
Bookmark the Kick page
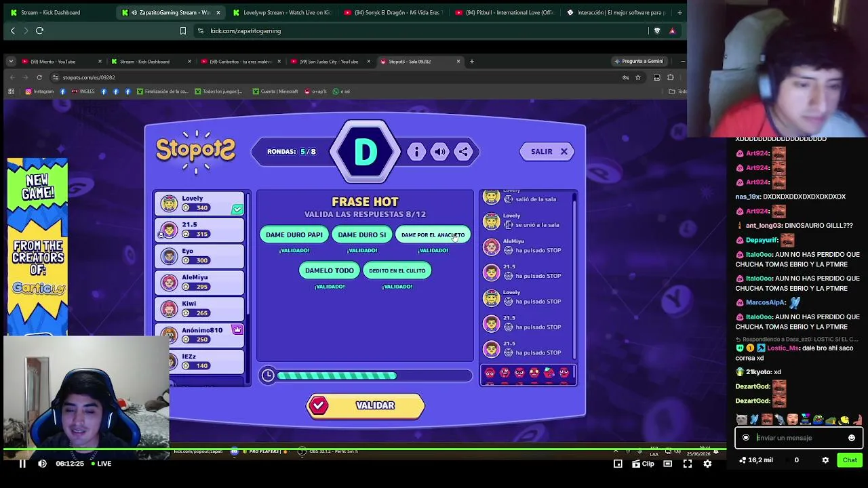(182, 30)
